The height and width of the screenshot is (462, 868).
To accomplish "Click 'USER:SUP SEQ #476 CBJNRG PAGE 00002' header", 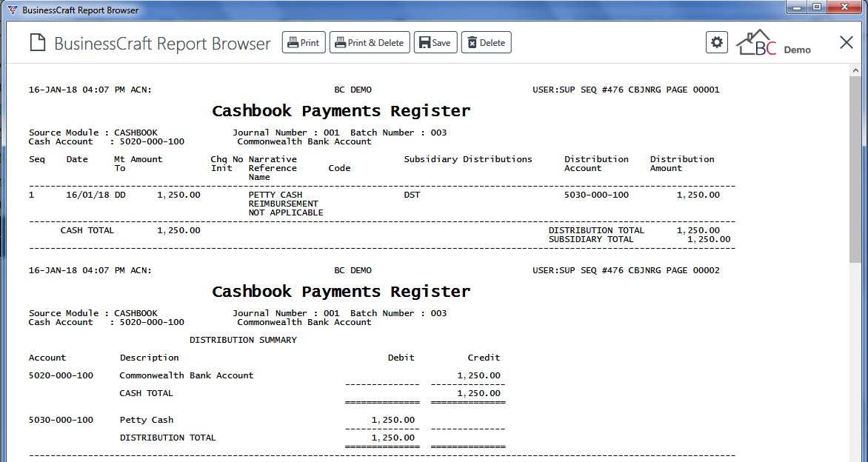I will 626,270.
